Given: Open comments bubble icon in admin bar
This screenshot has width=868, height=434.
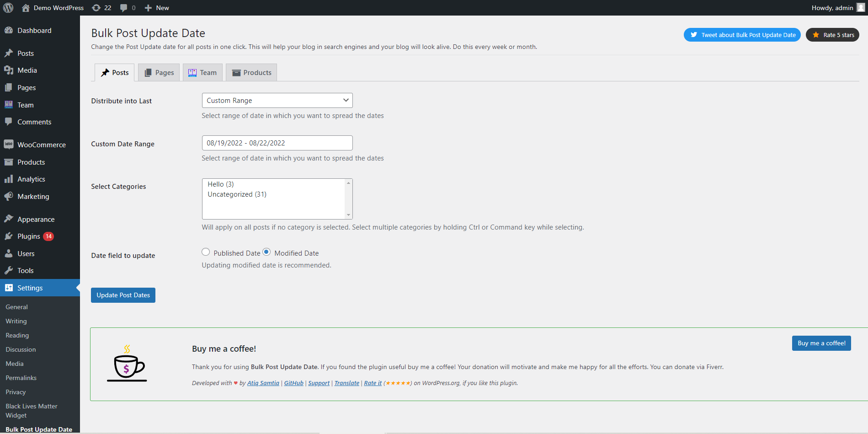Looking at the screenshot, I should tap(123, 8).
